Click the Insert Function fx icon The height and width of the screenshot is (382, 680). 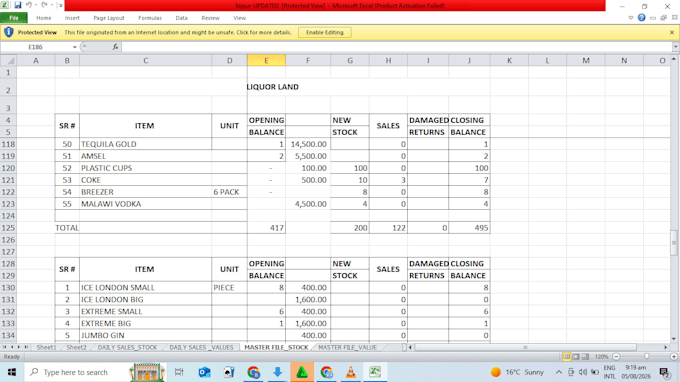click(x=115, y=47)
